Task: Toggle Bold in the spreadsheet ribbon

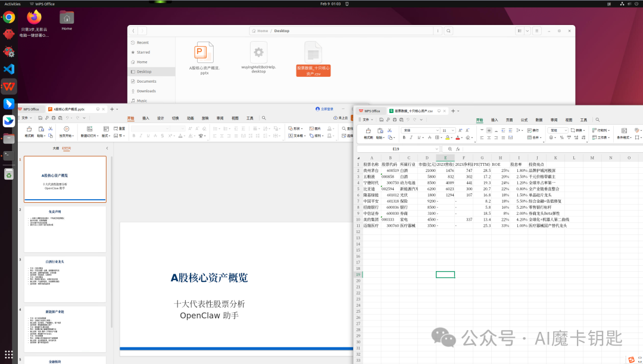Action: pos(404,137)
